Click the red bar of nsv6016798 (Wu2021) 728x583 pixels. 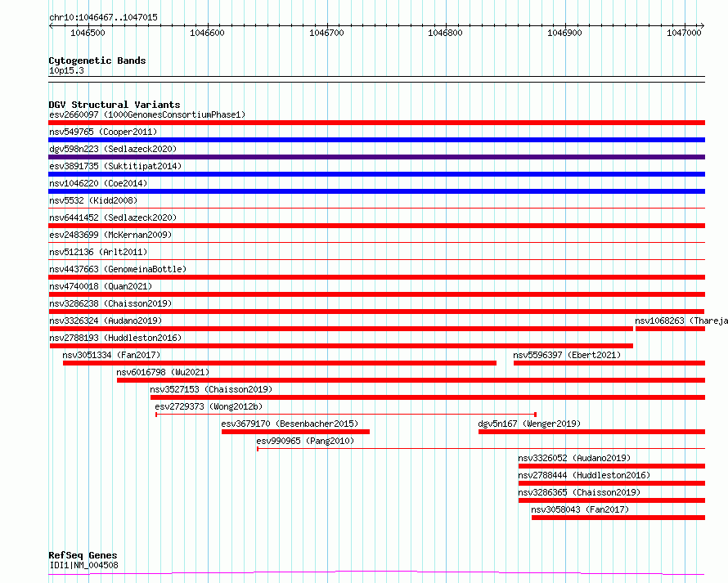tap(411, 380)
